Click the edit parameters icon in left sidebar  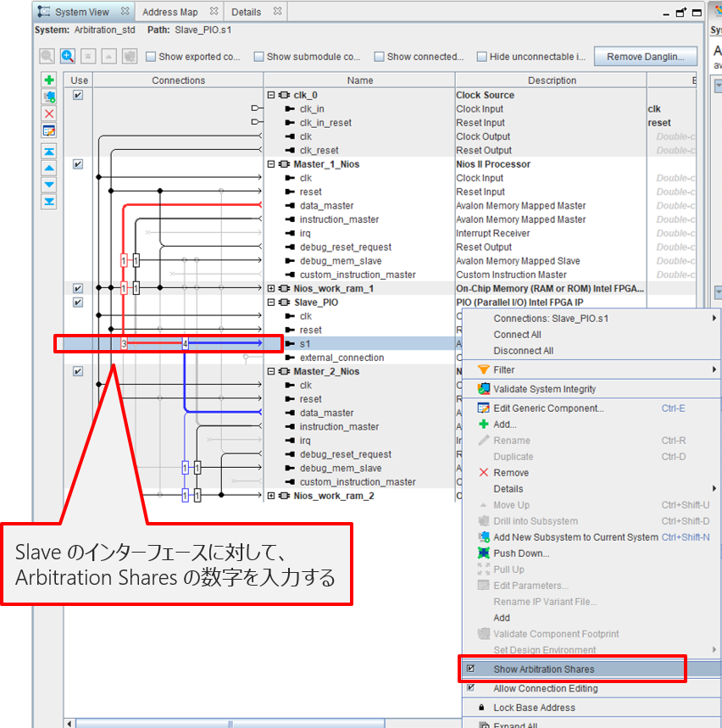point(49,131)
